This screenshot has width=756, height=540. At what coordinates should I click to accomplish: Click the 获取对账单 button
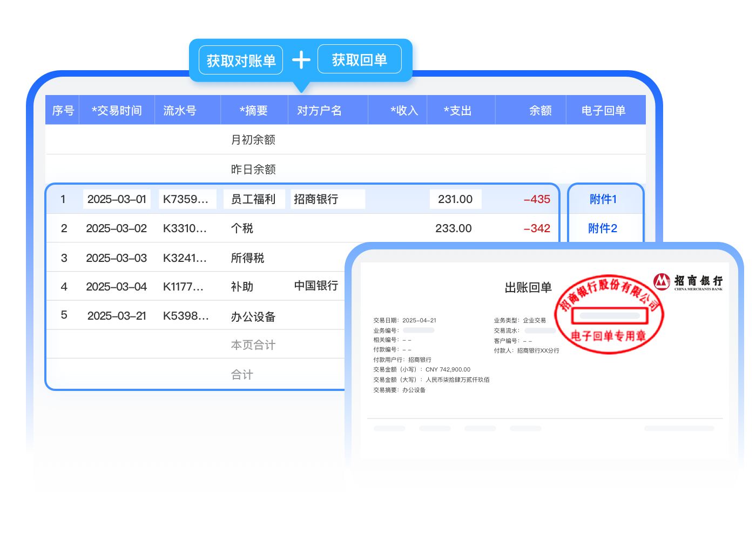241,60
